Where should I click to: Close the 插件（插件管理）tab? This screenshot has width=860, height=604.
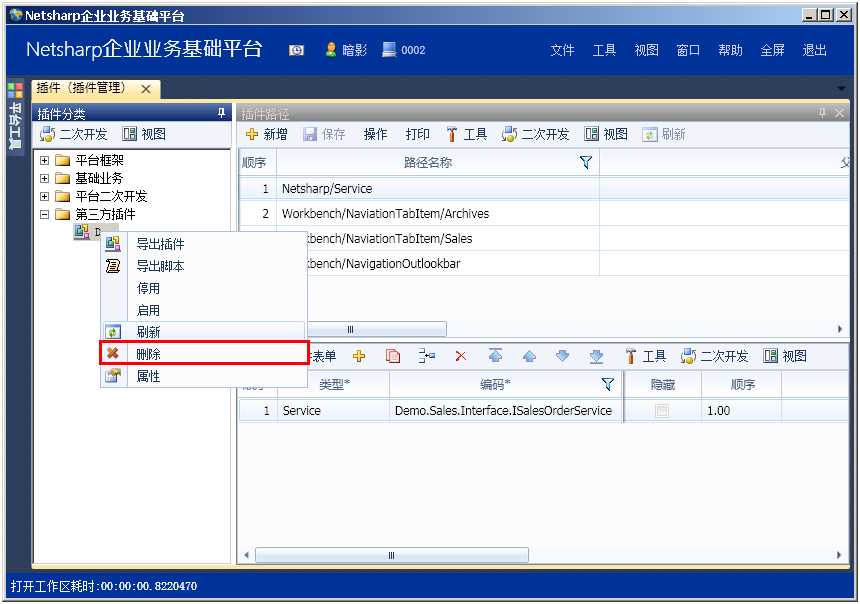tap(146, 89)
